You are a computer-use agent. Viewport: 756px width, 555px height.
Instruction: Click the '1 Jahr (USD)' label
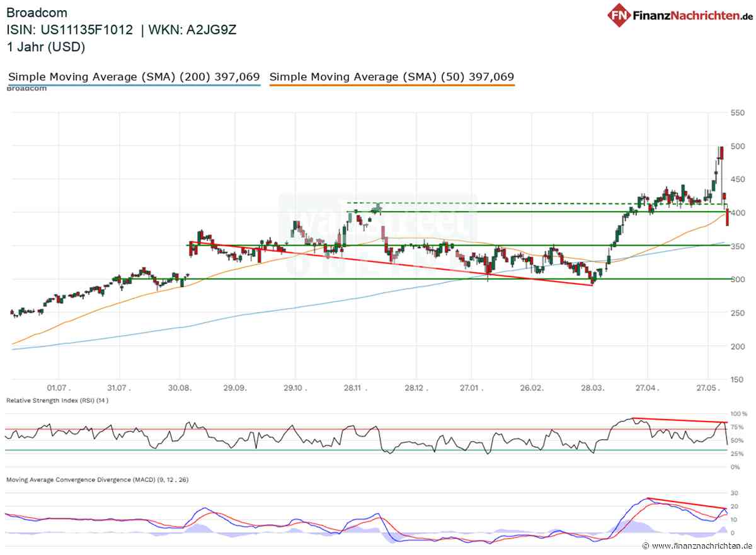tap(46, 47)
